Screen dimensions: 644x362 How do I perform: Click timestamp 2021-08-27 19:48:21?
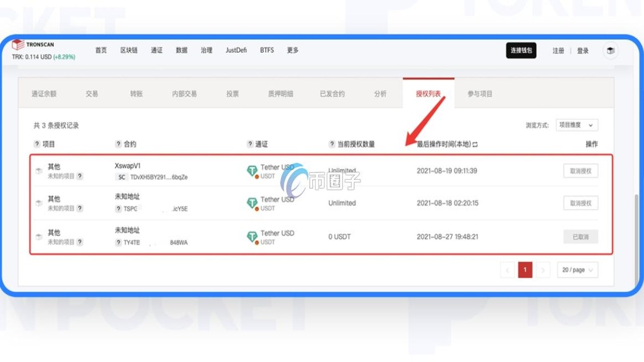447,237
